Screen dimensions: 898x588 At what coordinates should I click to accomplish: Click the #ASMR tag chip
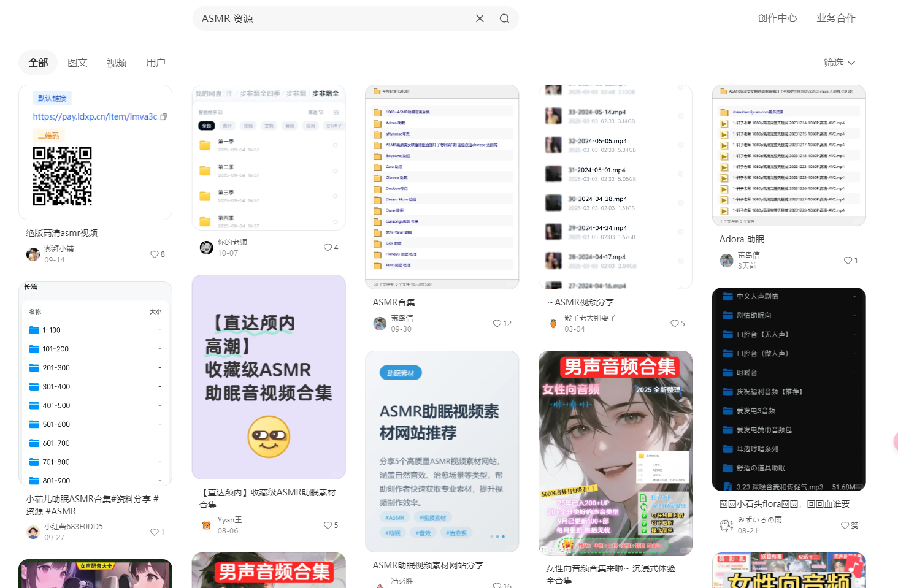pyautogui.click(x=395, y=517)
